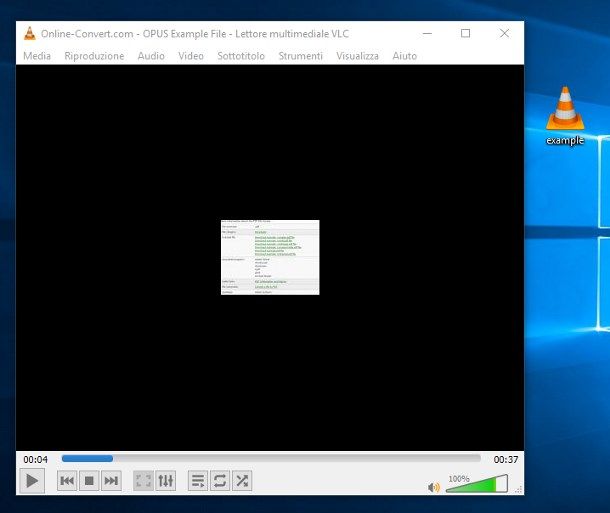This screenshot has width=610, height=513.
Task: Maximize the VLC window
Action: coord(465,33)
